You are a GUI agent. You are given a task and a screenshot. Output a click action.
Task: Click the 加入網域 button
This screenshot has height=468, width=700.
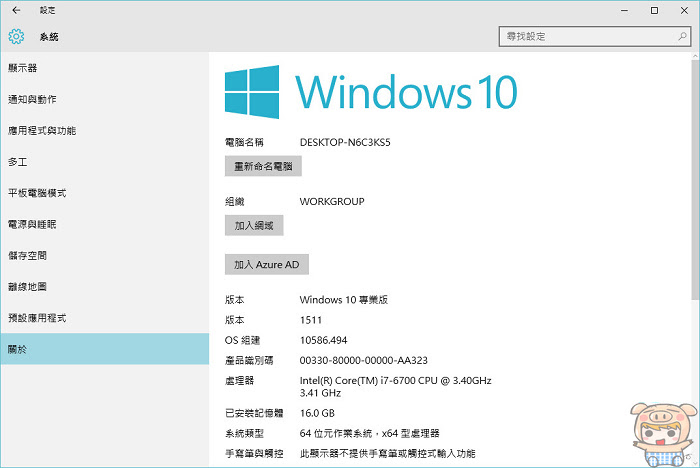coord(254,226)
